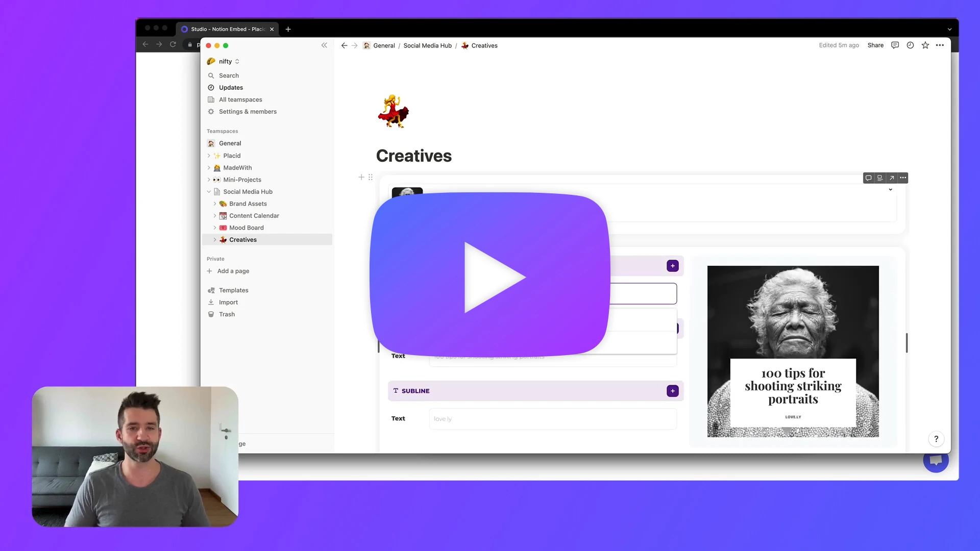Add a caption to the embed block
The width and height of the screenshot is (980, 551).
[x=880, y=178]
